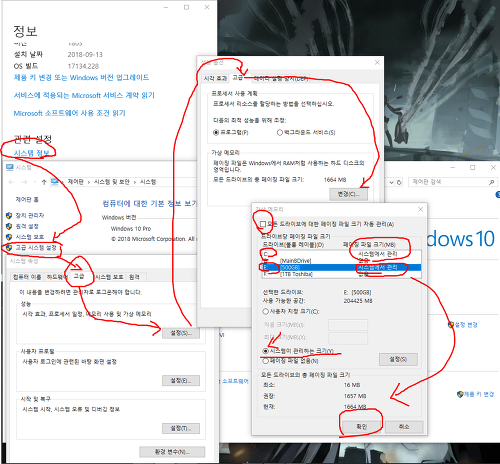Image resolution: width=500 pixels, height=464 pixels.
Task: Click the forward arrow in System window
Action: (x=24, y=182)
